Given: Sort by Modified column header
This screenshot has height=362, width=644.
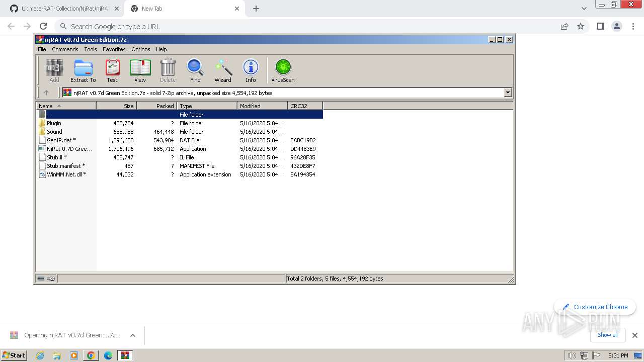Looking at the screenshot, I should [x=262, y=106].
